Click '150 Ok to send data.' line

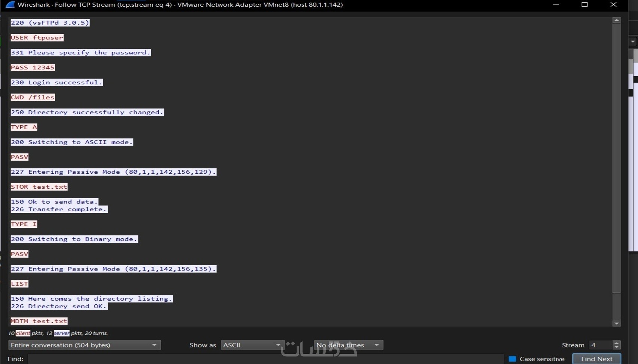pos(54,202)
